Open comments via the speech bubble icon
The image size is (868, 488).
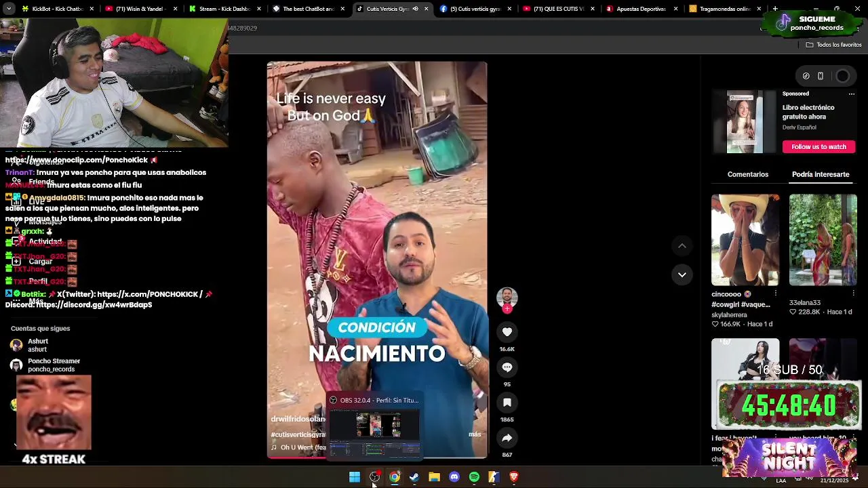[507, 367]
